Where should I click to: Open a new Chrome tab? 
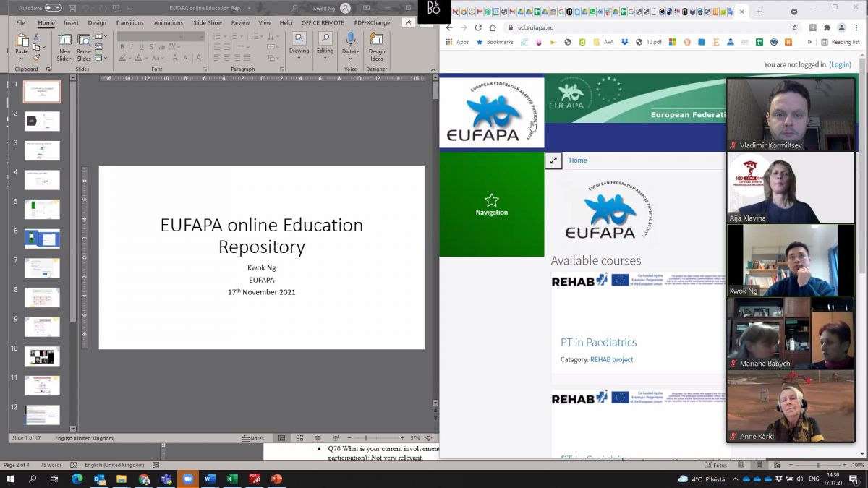(759, 12)
